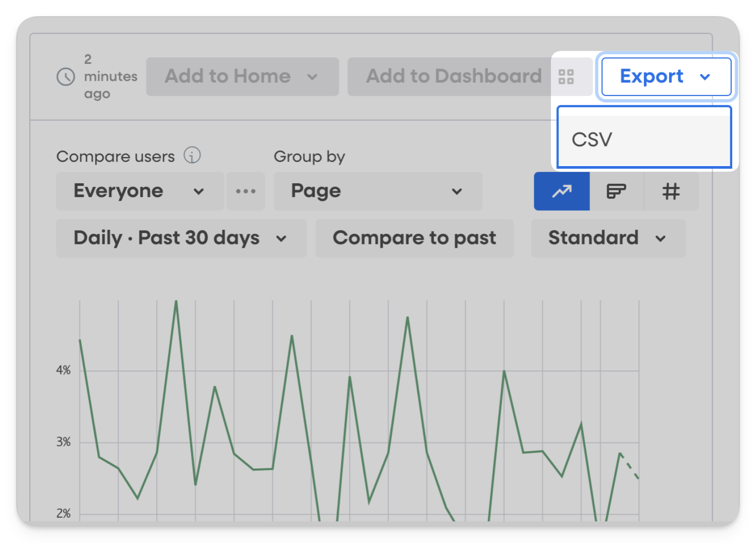Click the Compare to past button

[414, 238]
